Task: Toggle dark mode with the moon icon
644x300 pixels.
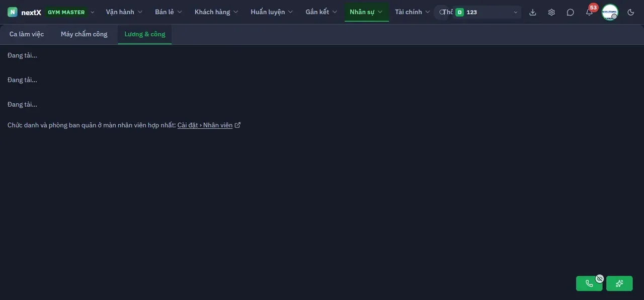Action: pyautogui.click(x=631, y=12)
